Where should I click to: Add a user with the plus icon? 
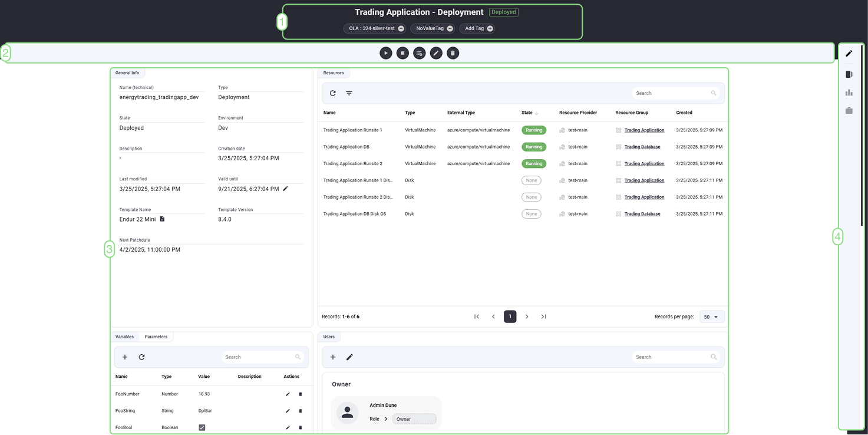point(332,357)
